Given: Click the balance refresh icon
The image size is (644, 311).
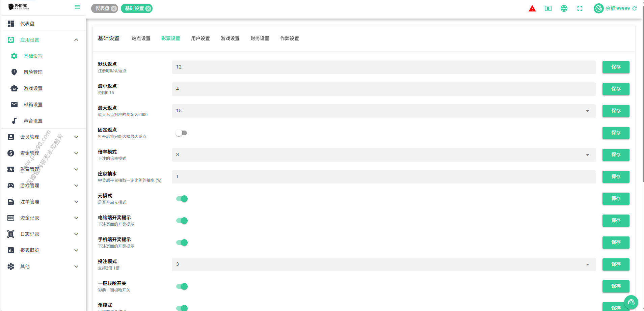Looking at the screenshot, I should click(x=635, y=8).
